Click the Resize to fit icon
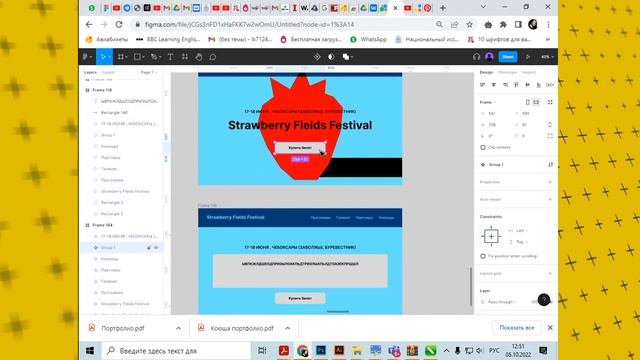 coord(550,102)
